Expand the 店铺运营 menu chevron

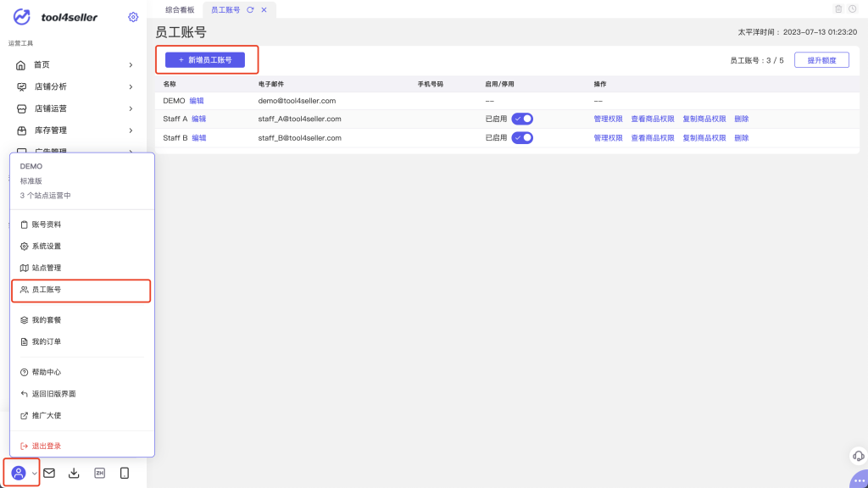(131, 108)
